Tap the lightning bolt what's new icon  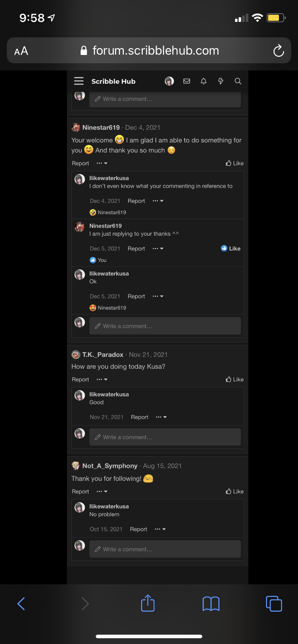(221, 81)
